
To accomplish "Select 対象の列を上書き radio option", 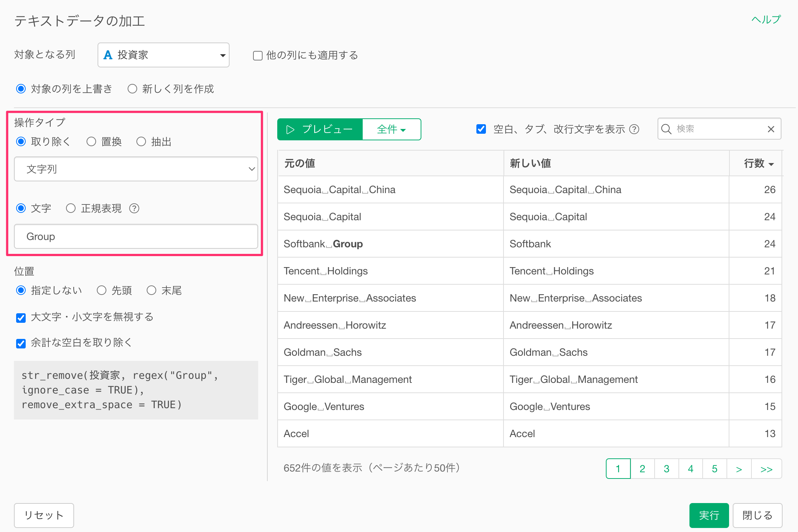I will tap(21, 89).
